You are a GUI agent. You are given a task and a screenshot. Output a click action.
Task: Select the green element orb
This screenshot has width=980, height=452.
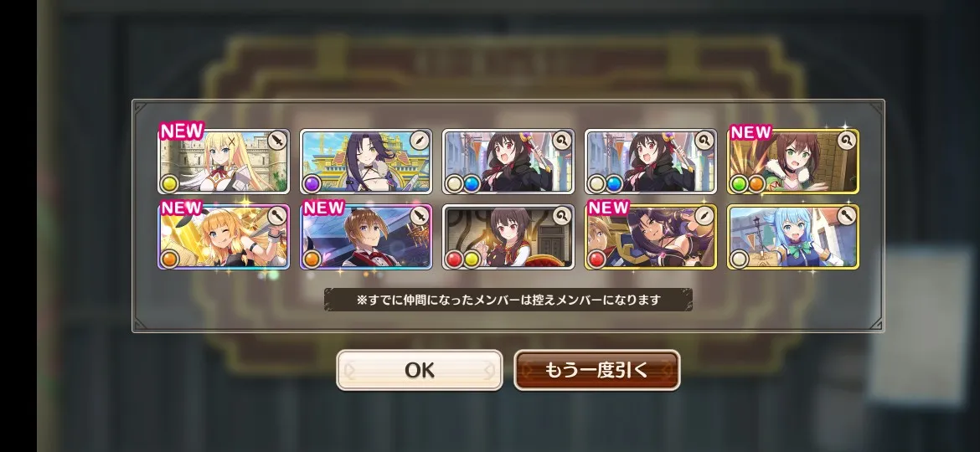(740, 183)
